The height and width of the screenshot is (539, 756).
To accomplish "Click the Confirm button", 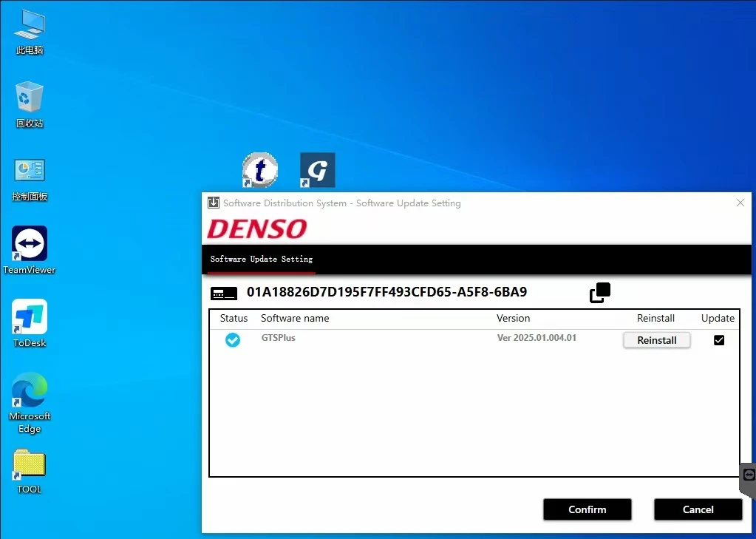I will 588,509.
